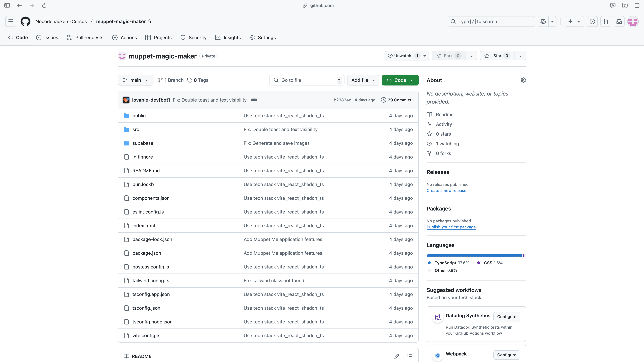Click the browser toolbar extensions icon
Screen dimensions: 644x362
[625, 6]
